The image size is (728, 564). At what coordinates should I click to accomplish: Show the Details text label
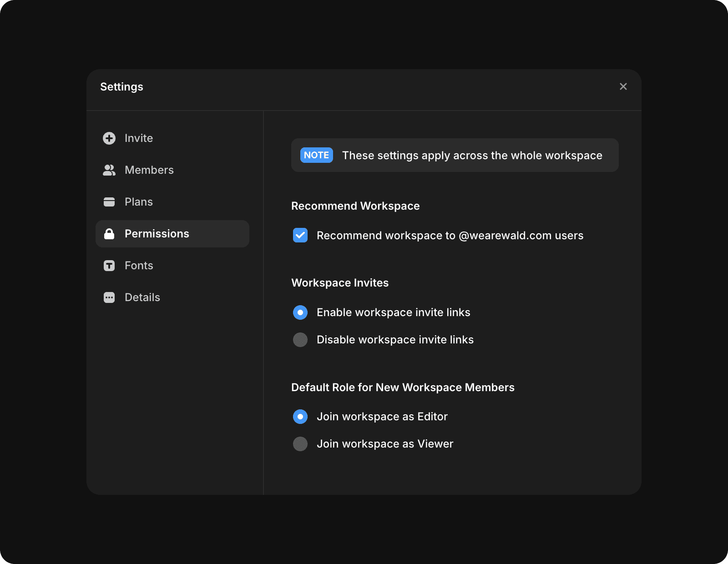click(x=142, y=297)
